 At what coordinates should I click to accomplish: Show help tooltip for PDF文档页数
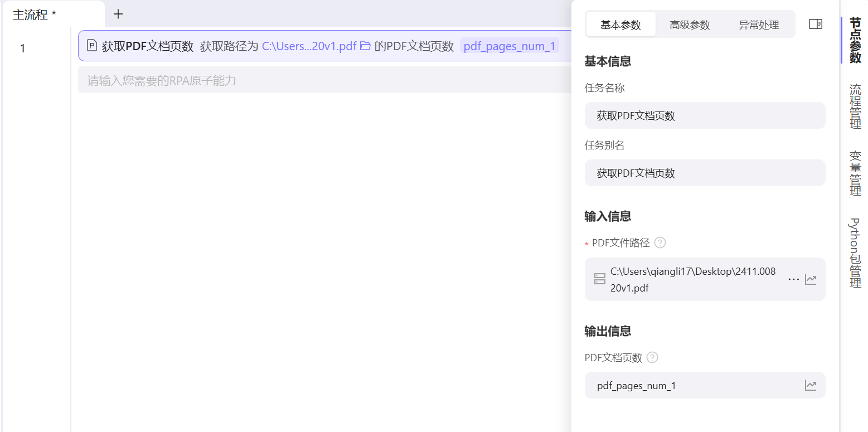[652, 357]
